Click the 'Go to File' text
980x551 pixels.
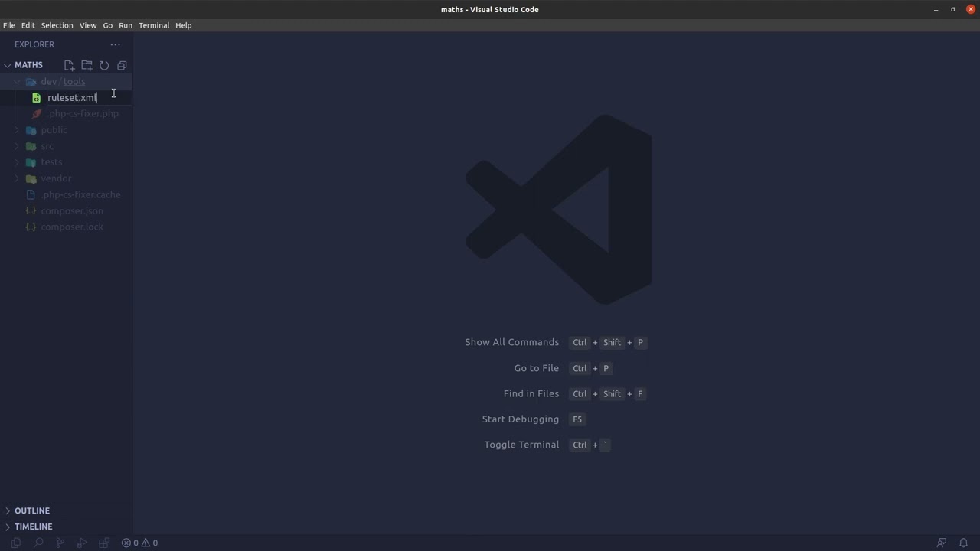click(x=537, y=368)
